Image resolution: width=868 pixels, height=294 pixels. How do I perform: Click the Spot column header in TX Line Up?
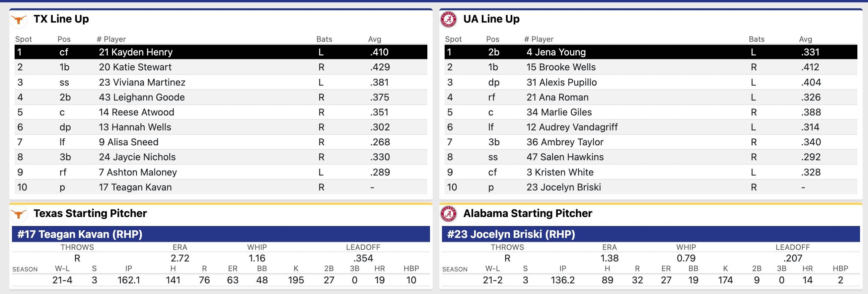click(x=23, y=39)
